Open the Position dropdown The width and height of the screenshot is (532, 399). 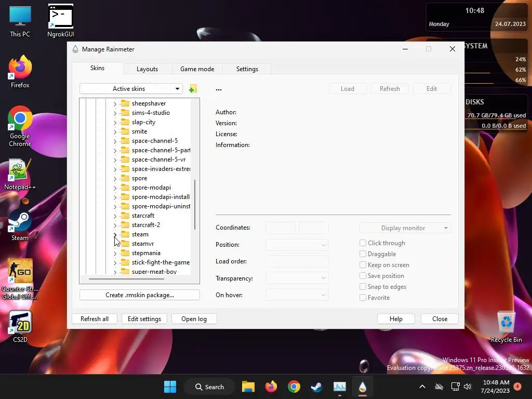[297, 245]
